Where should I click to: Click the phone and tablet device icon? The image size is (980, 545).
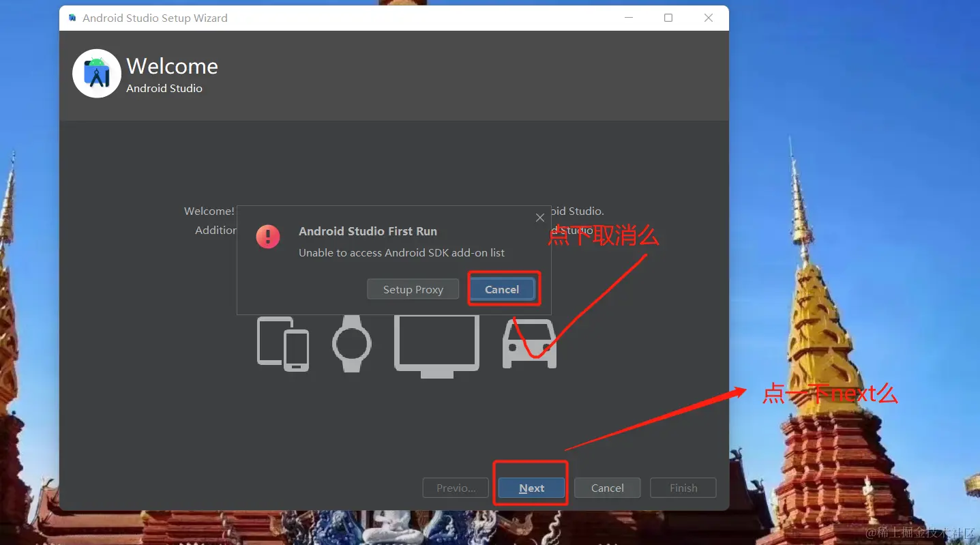[283, 344]
